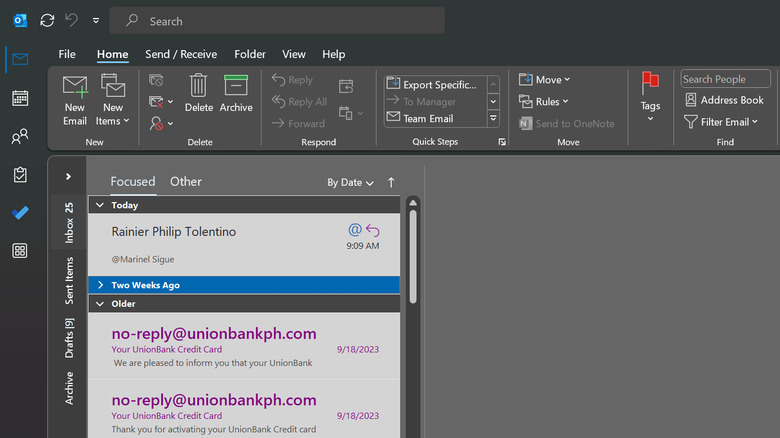Open the Calendar view in sidebar

pyautogui.click(x=20, y=98)
